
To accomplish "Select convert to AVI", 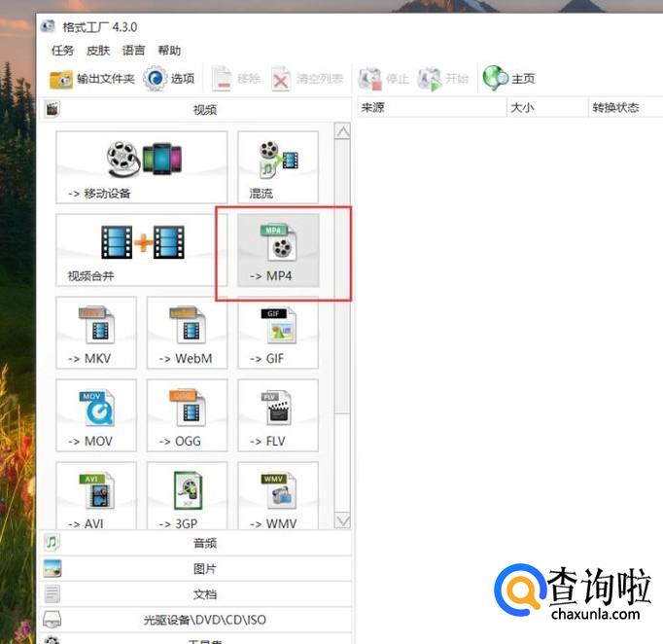I will [x=96, y=495].
